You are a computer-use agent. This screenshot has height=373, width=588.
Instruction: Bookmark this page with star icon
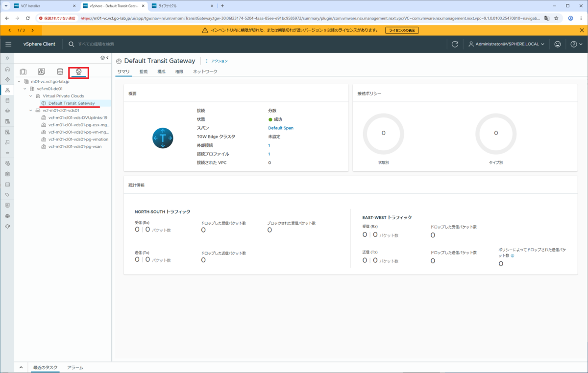click(557, 18)
